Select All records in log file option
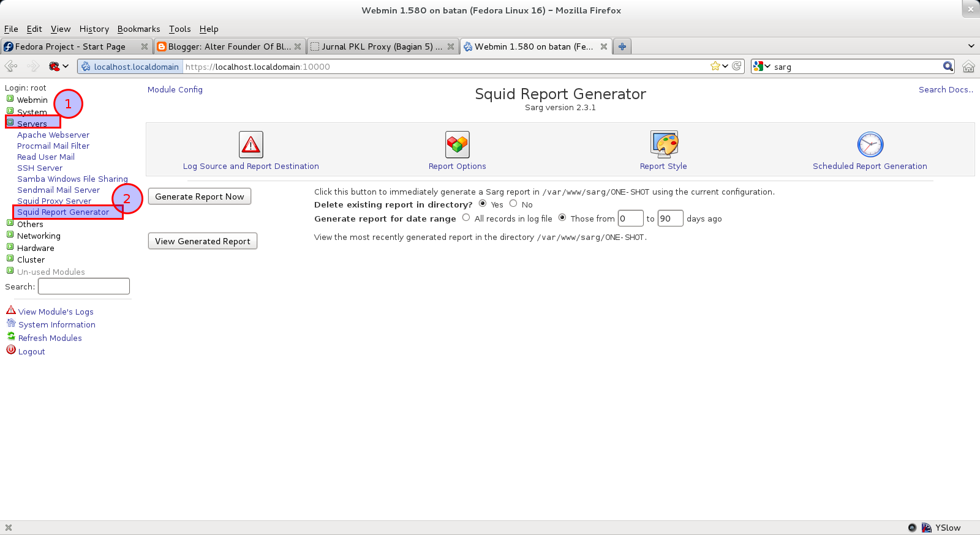This screenshot has height=535, width=980. click(466, 217)
